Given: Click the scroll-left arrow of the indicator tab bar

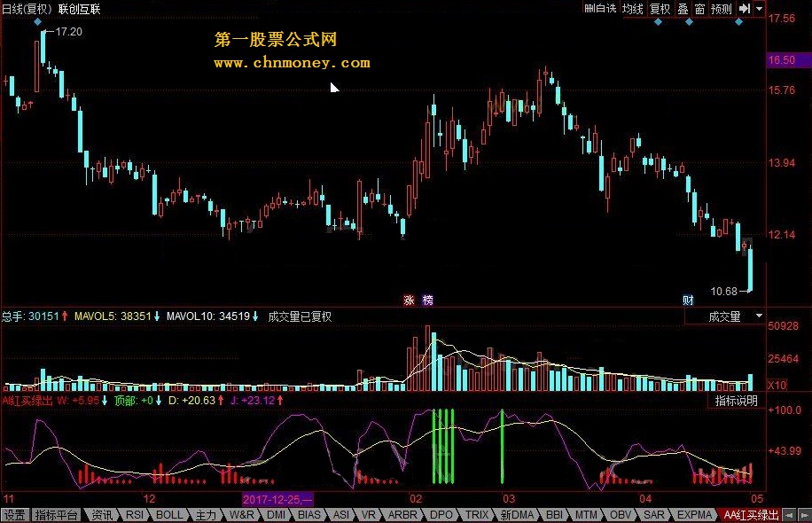Looking at the screenshot, I should tap(790, 515).
